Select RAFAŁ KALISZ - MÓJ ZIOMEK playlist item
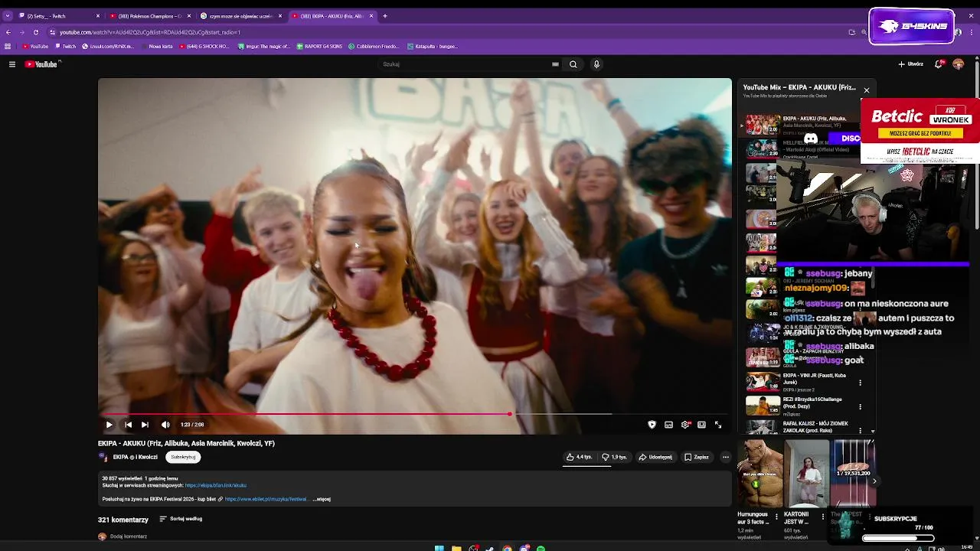980x551 pixels. point(800,426)
